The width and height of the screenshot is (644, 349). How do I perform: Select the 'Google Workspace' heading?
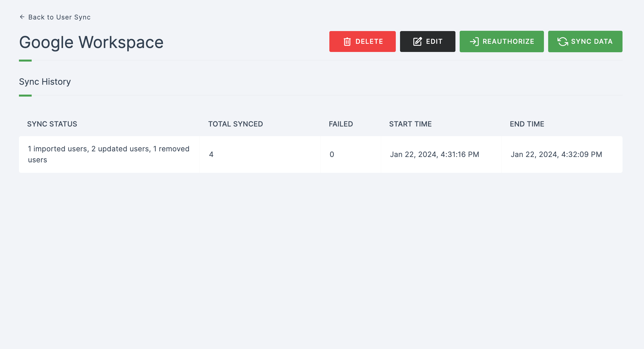(91, 42)
